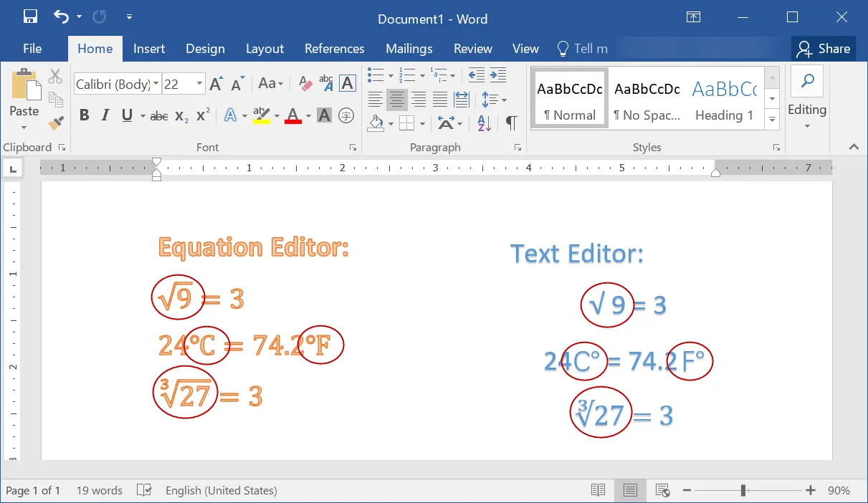868x503 pixels.
Task: Apply bold formatting
Action: tap(84, 115)
